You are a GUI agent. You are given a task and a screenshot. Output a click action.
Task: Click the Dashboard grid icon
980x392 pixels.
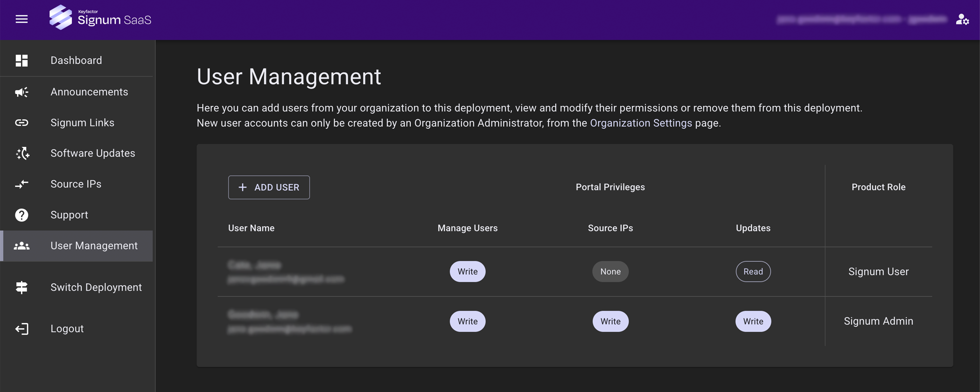click(x=21, y=61)
